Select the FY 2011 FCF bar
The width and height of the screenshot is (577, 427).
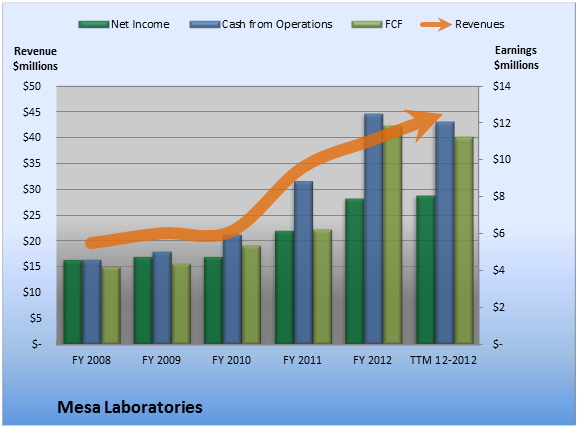pos(322,287)
